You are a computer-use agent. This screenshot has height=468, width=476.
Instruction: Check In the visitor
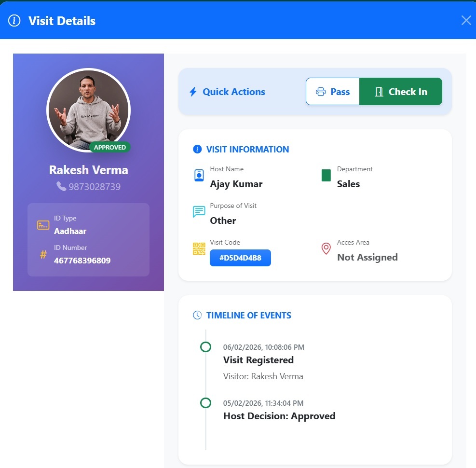pyautogui.click(x=401, y=92)
